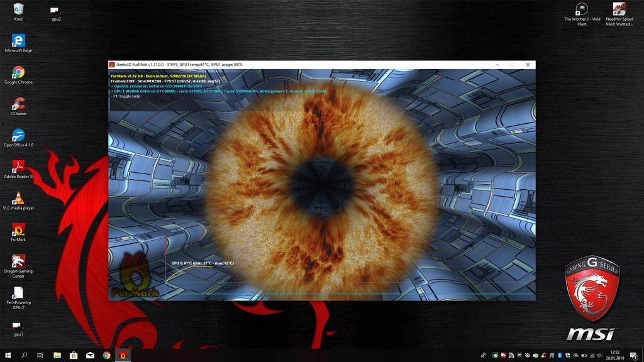Click the 'Frames:7309' statistics line

click(165, 81)
